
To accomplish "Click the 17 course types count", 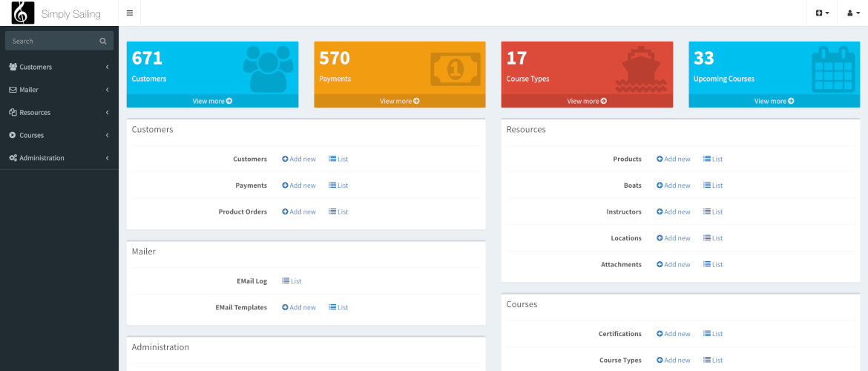I will click(x=516, y=58).
